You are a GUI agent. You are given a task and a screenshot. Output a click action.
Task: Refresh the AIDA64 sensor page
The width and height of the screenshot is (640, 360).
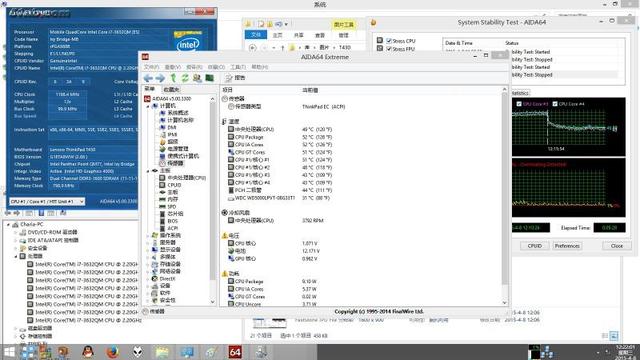point(185,78)
